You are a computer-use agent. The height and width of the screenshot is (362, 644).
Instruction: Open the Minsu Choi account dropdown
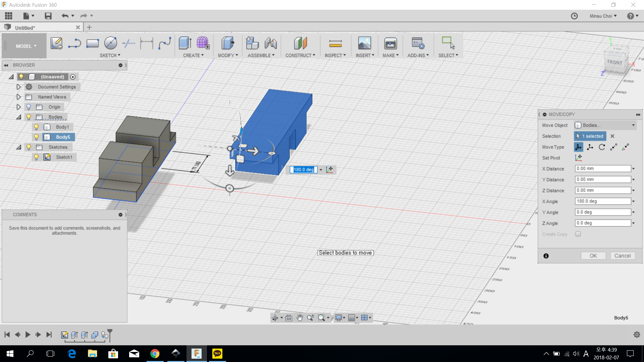(x=603, y=16)
